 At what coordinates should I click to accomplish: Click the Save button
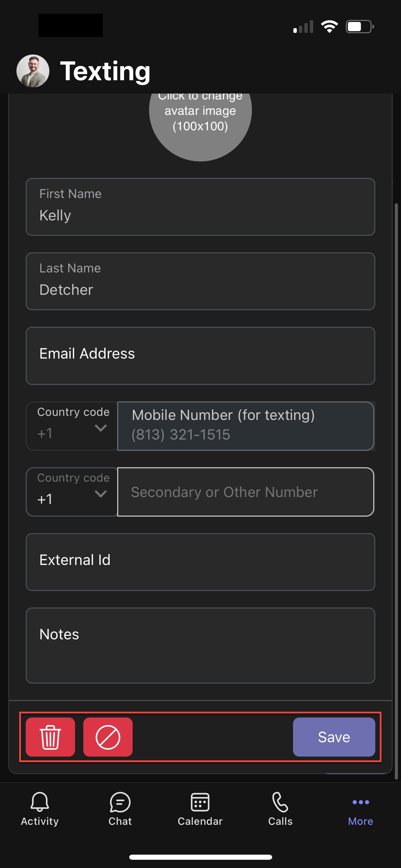(x=334, y=737)
